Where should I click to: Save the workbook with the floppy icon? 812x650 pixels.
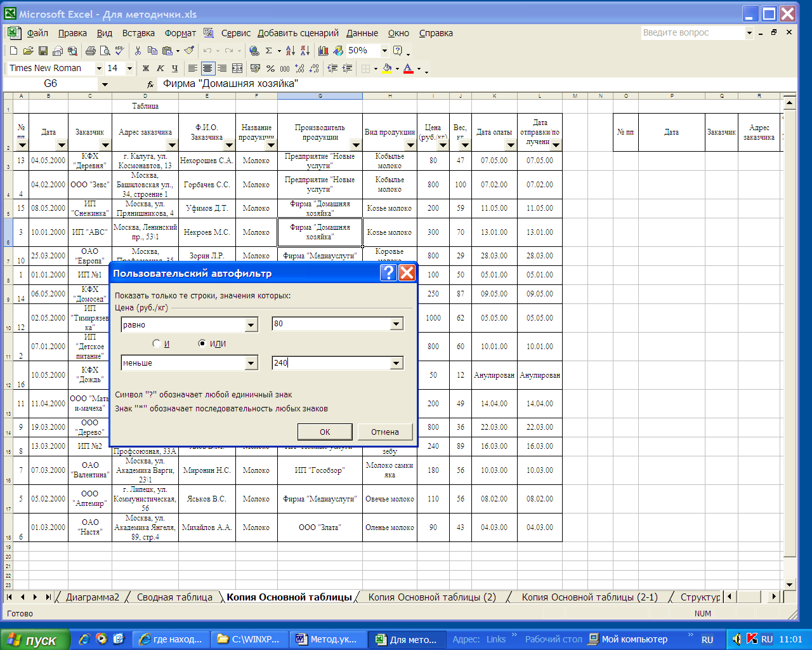[43, 51]
